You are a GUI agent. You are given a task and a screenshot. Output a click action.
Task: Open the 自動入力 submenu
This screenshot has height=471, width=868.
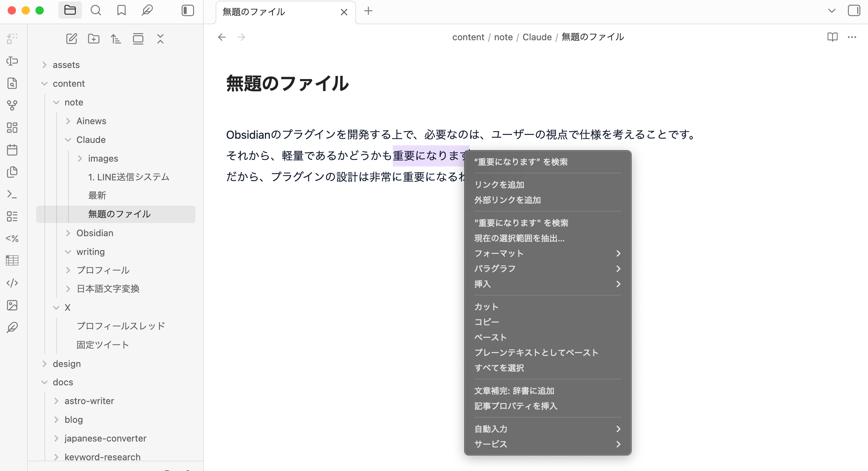(x=548, y=429)
